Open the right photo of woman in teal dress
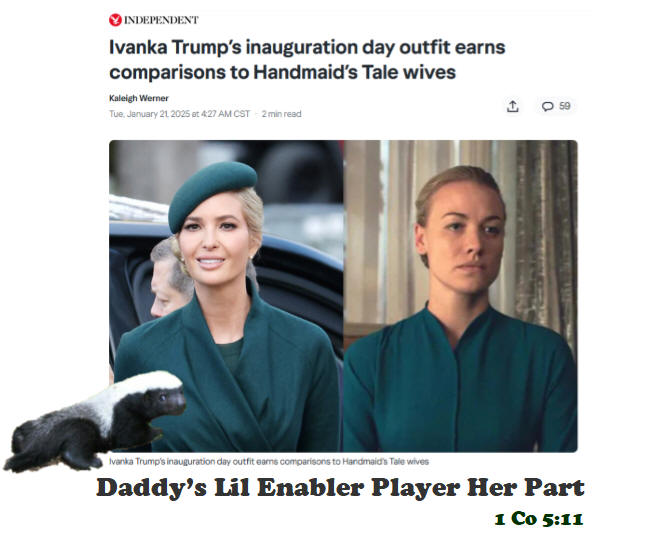The height and width of the screenshot is (549, 664). coord(460,296)
